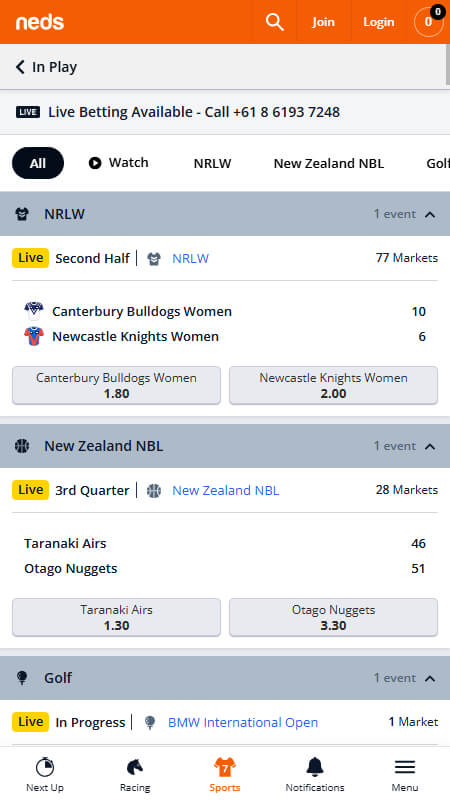Open the bet slip counter circle

click(x=429, y=22)
